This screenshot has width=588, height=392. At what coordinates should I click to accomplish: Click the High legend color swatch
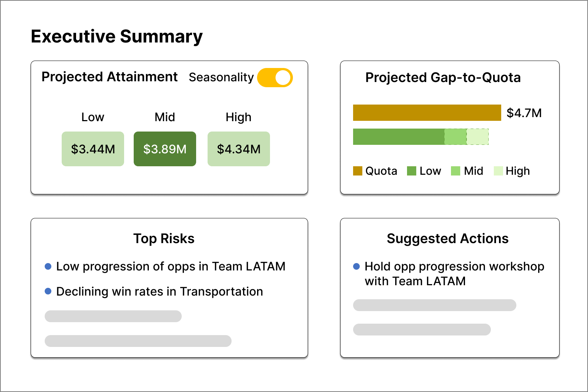[498, 171]
